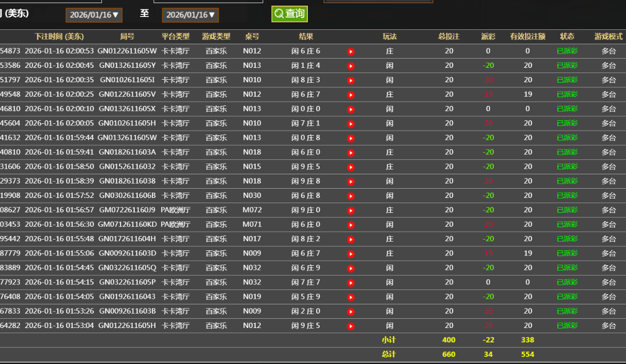Open replay for round GN01926116043

[351, 297]
